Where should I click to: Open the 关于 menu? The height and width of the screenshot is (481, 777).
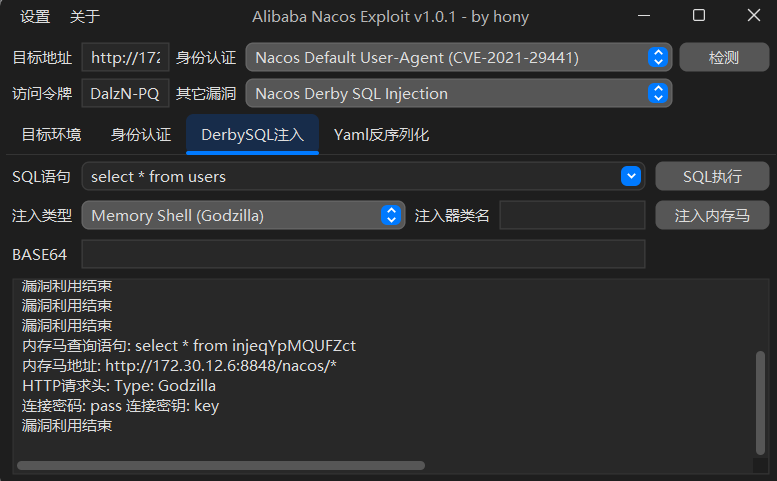point(85,17)
